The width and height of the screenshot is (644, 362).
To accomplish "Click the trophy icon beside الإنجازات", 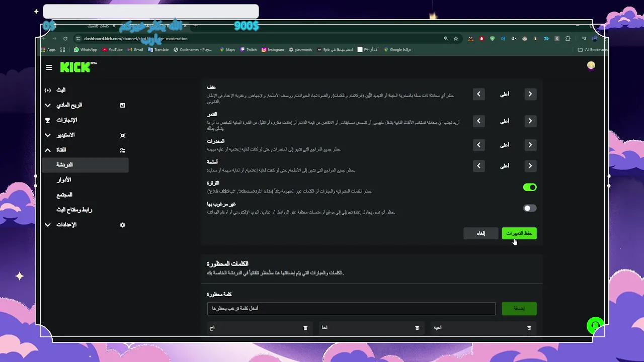I will click(x=48, y=120).
